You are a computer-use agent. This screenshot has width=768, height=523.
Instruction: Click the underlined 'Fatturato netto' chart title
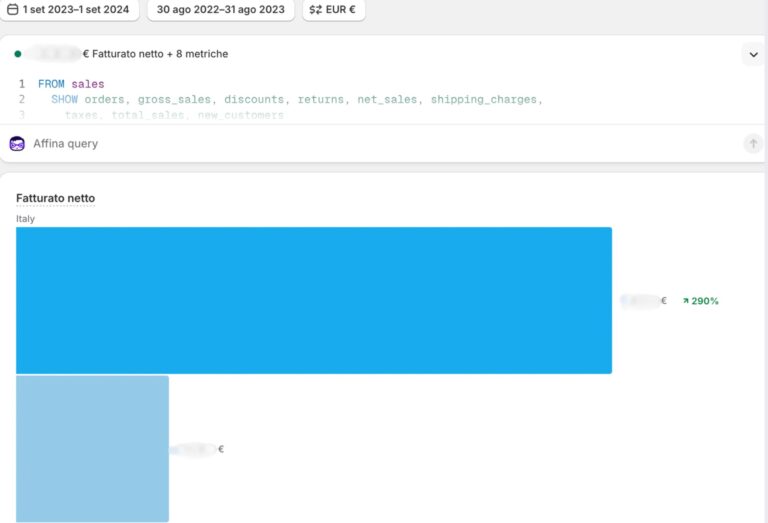pos(55,199)
